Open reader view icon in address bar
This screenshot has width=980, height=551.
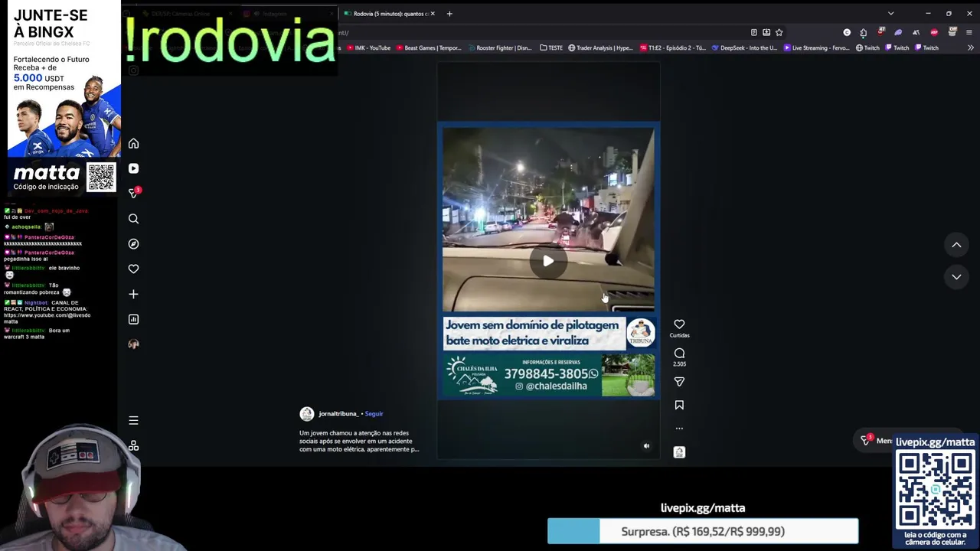(754, 32)
